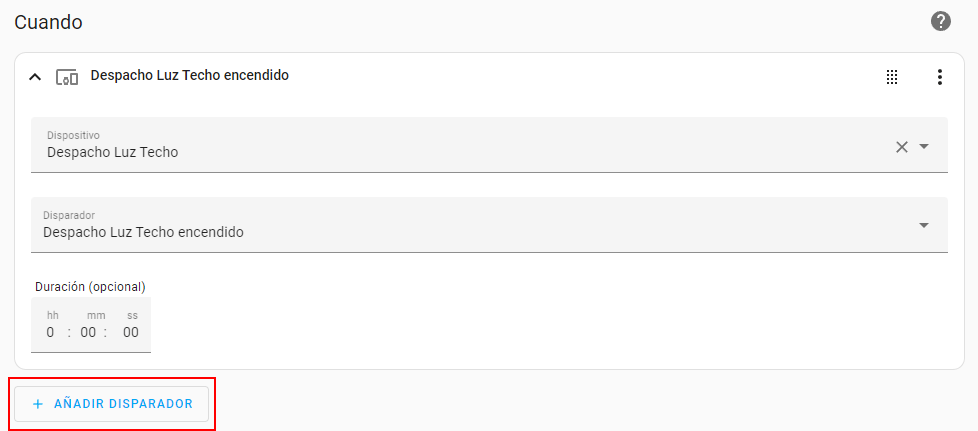The height and width of the screenshot is (431, 978).
Task: Open the three-dot trigger options menu
Action: click(x=939, y=77)
